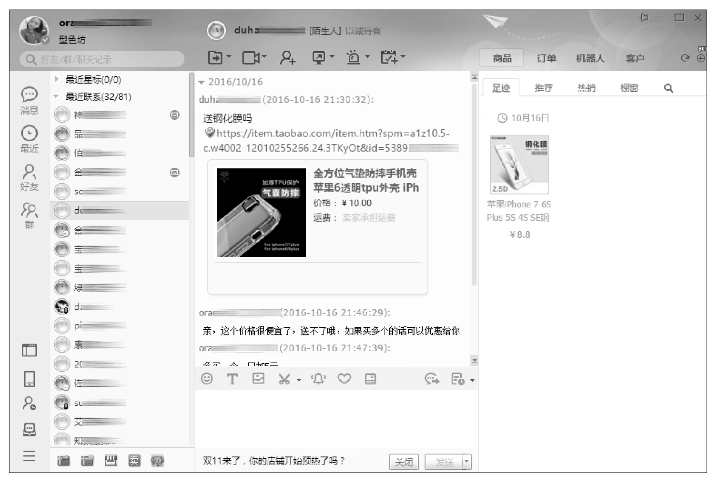Image resolution: width=718 pixels, height=486 pixels.
Task: Open the 双11来了 promotion notice text
Action: tap(274, 460)
